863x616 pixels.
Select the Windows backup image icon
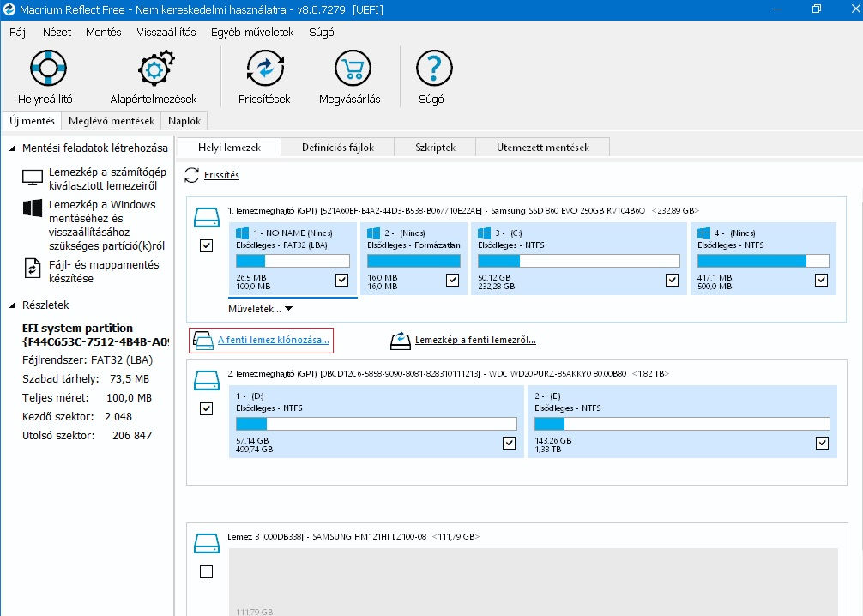33,208
